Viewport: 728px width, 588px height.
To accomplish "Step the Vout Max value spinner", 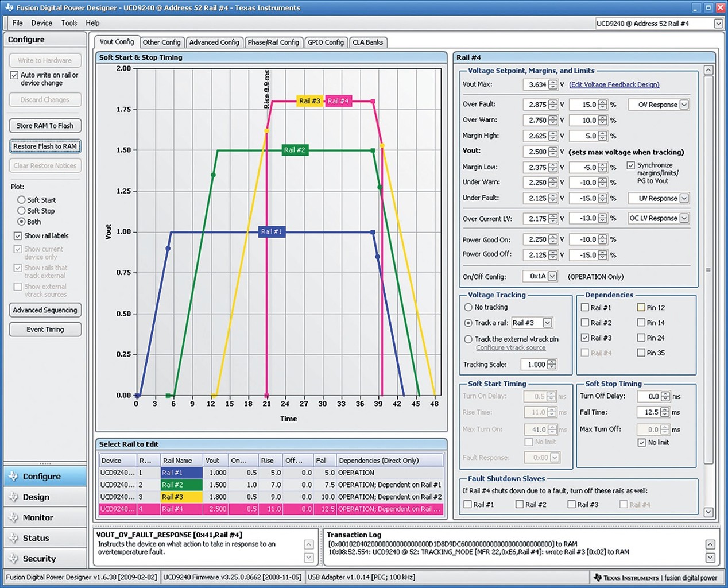I will [552, 84].
